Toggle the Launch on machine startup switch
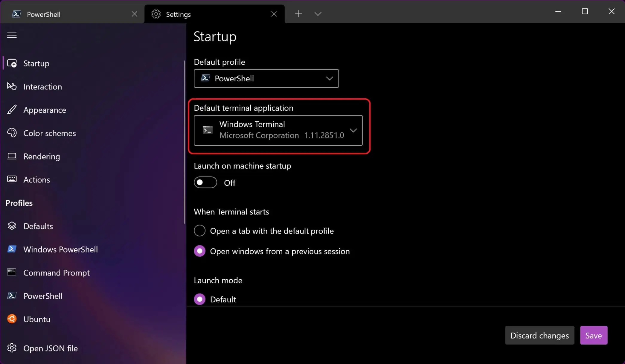Image resolution: width=625 pixels, height=364 pixels. click(206, 182)
